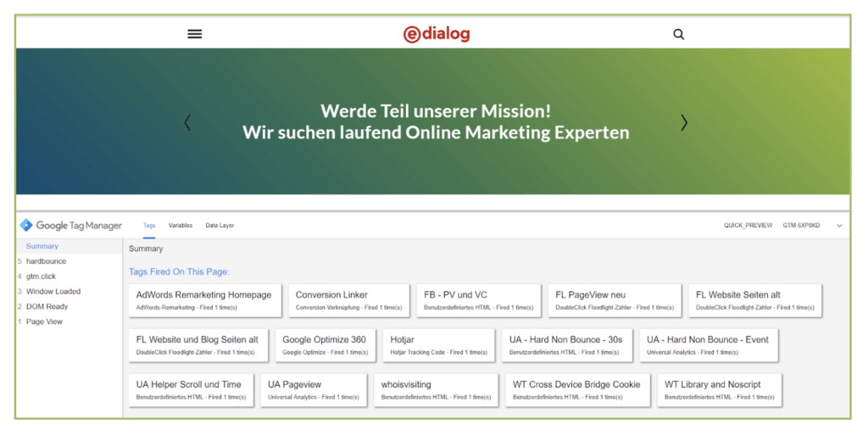Click the Google Tag Manager logo
The image size is (868, 430).
[x=71, y=226]
